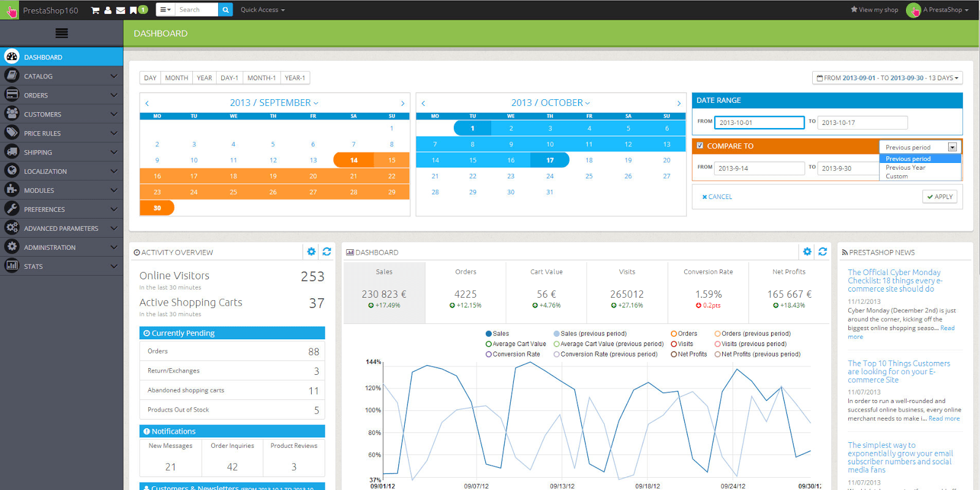
Task: Cancel the date range selection
Action: 717,197
